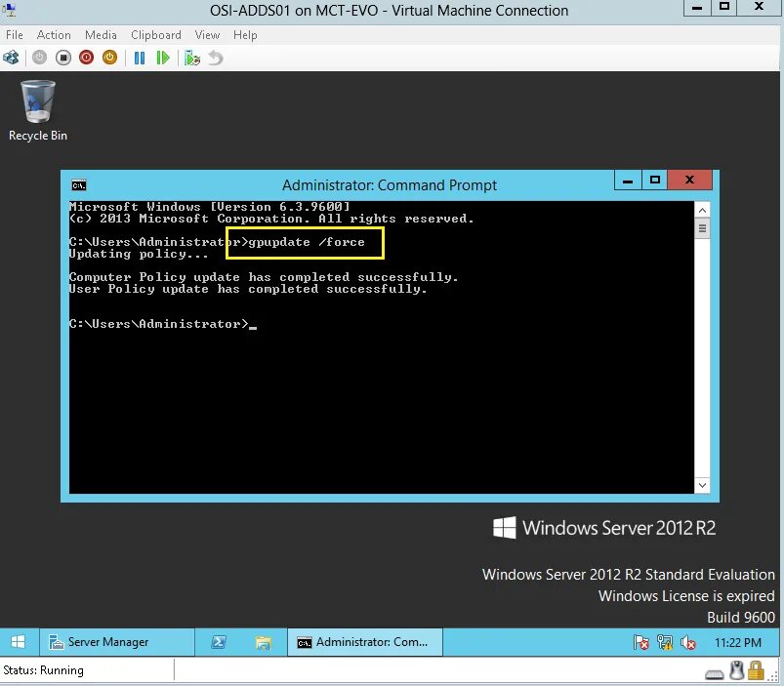Open the Media menu
Screen dimensions: 784x686
(x=101, y=35)
